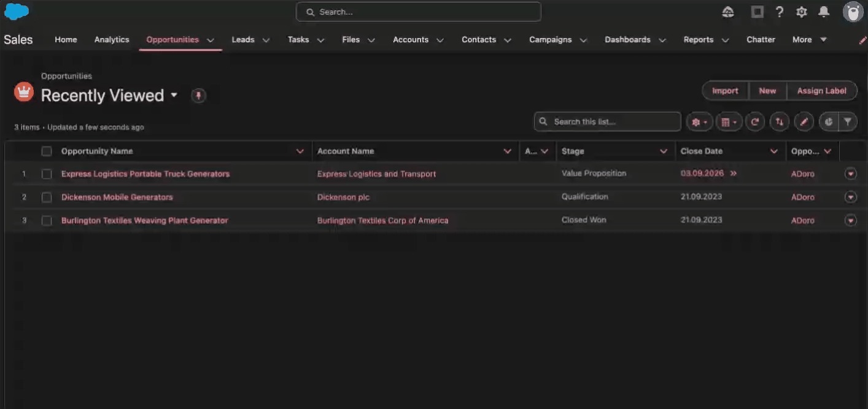Pin the Recently Viewed list view
The width and height of the screenshot is (868, 409).
[x=198, y=96]
